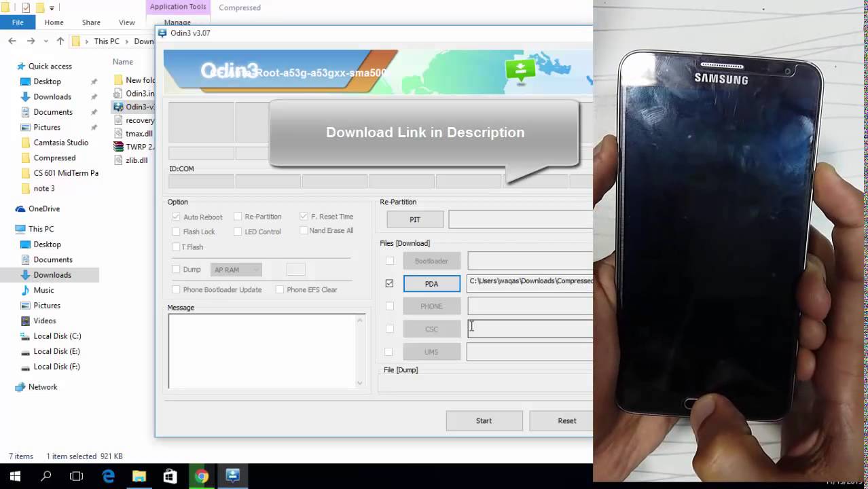
Task: Go up one folder level arrow
Action: tap(60, 41)
